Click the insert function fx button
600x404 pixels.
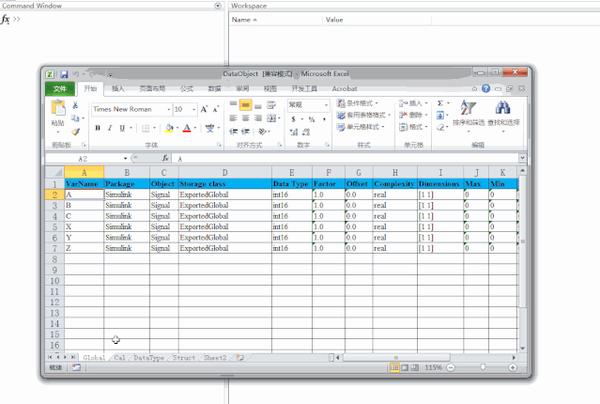(165, 158)
